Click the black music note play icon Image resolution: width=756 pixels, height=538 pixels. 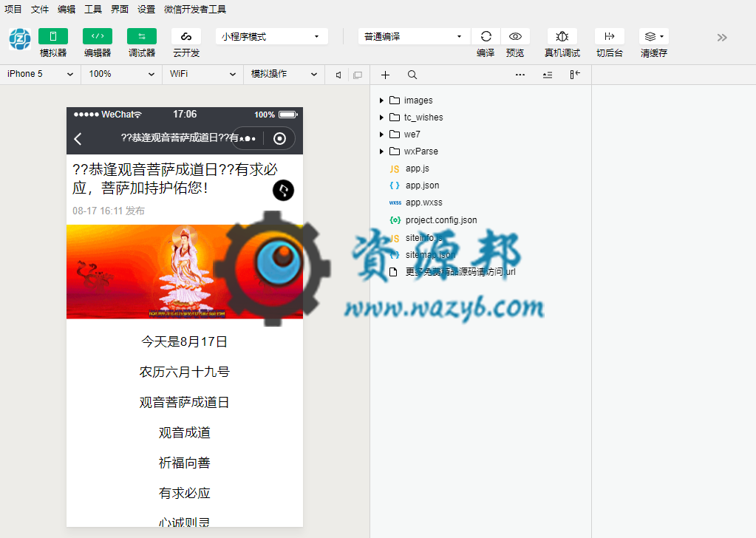(x=283, y=190)
